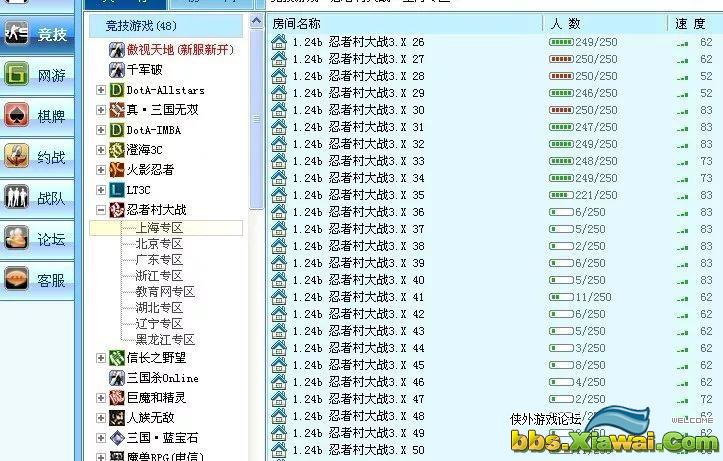Sort rooms by 房间名称 column header
Viewport: 723px width, 461px height.
coord(297,23)
